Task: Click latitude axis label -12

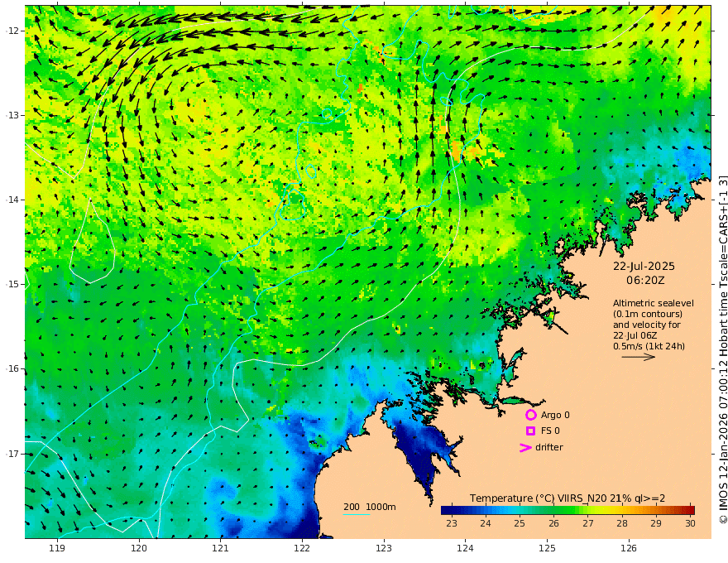Action: (x=12, y=31)
